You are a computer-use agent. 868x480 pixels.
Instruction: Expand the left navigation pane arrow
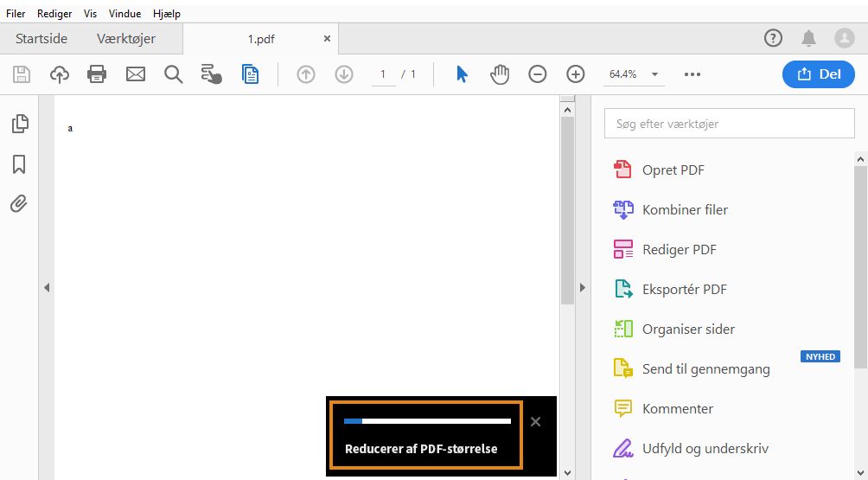pyautogui.click(x=47, y=287)
